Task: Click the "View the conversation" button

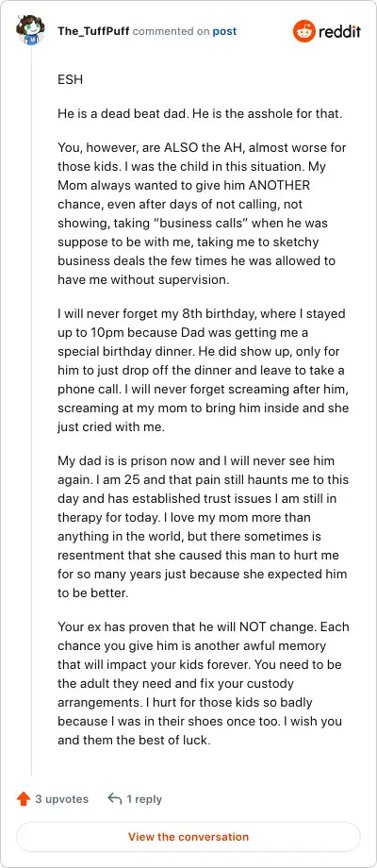Action: 188,837
